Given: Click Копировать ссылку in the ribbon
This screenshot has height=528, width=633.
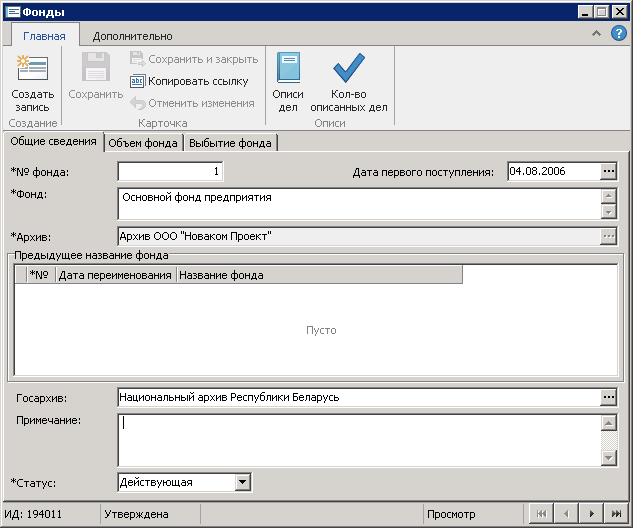Looking at the screenshot, I should click(189, 81).
